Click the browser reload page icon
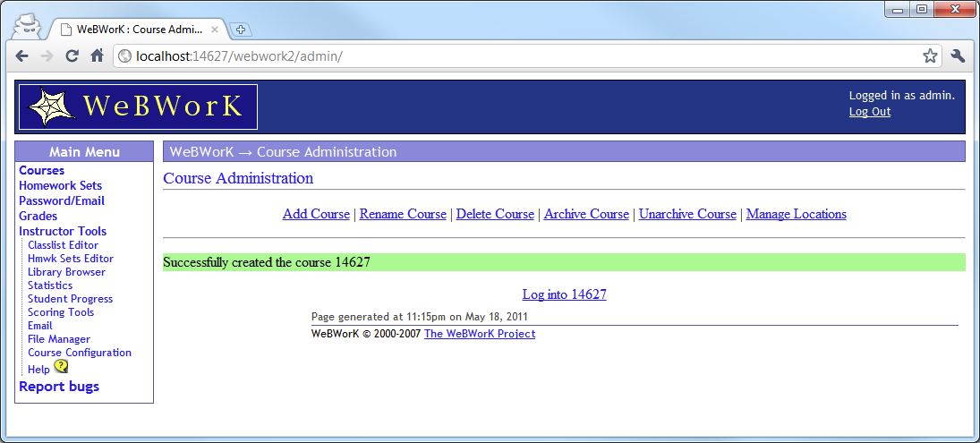 point(72,56)
